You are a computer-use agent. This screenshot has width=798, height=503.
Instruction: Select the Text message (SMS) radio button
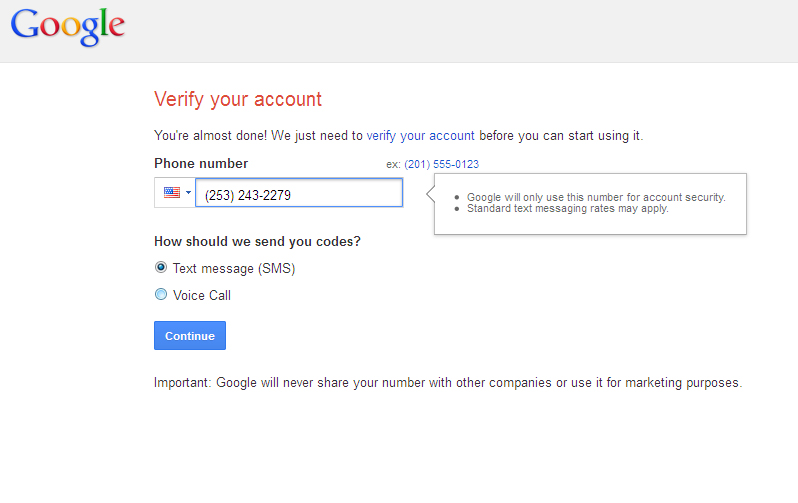click(x=161, y=268)
